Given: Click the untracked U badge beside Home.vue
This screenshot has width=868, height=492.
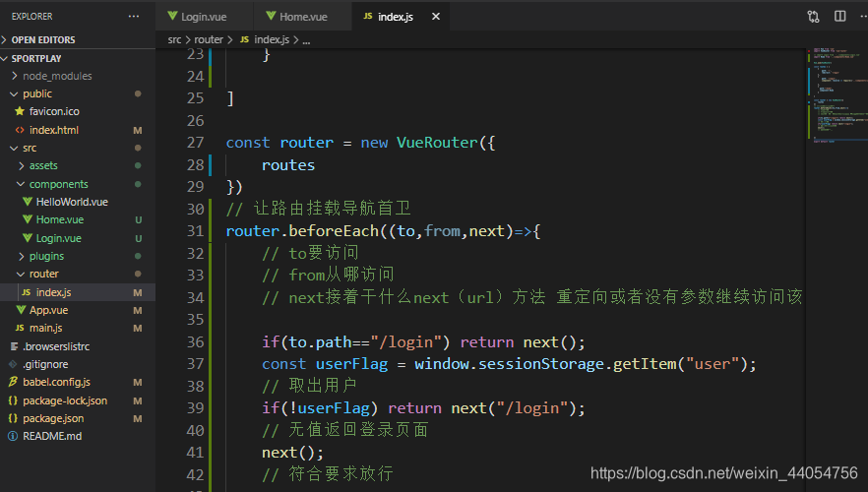Looking at the screenshot, I should 139,220.
